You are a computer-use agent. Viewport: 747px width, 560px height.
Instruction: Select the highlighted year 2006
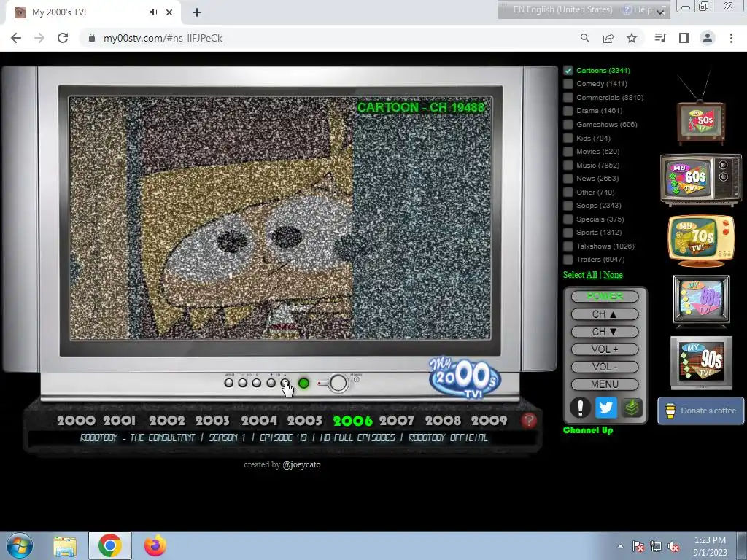point(352,421)
